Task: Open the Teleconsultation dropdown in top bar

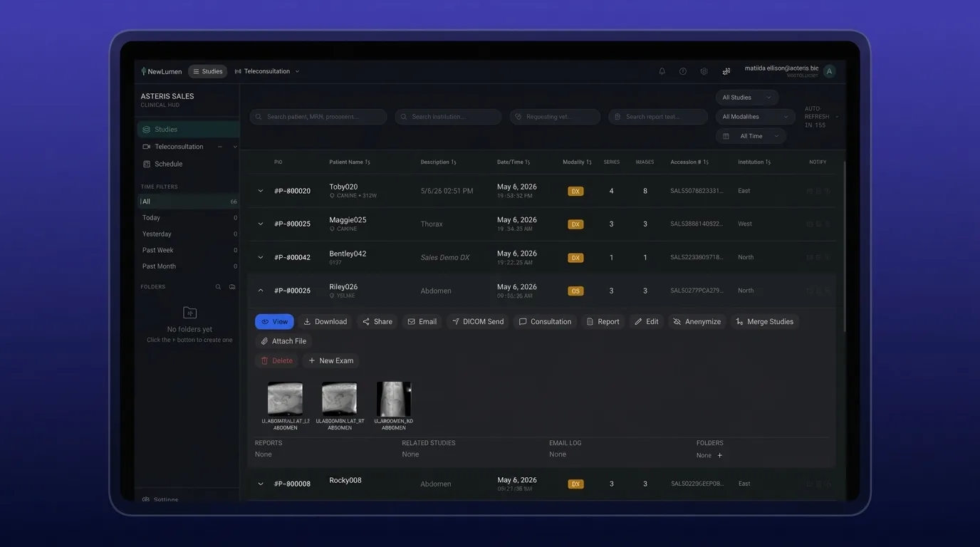Action: (267, 71)
